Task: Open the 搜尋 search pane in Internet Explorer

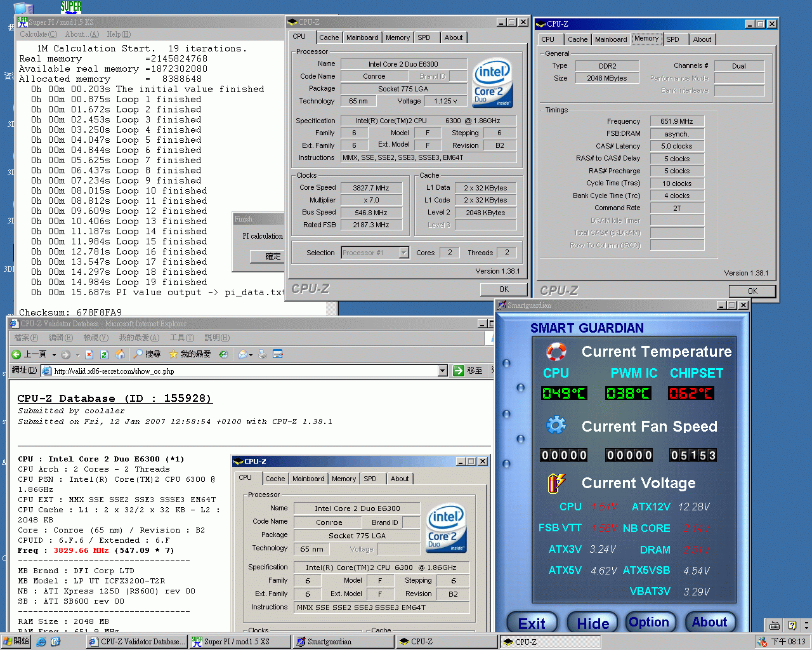Action: coord(147,354)
